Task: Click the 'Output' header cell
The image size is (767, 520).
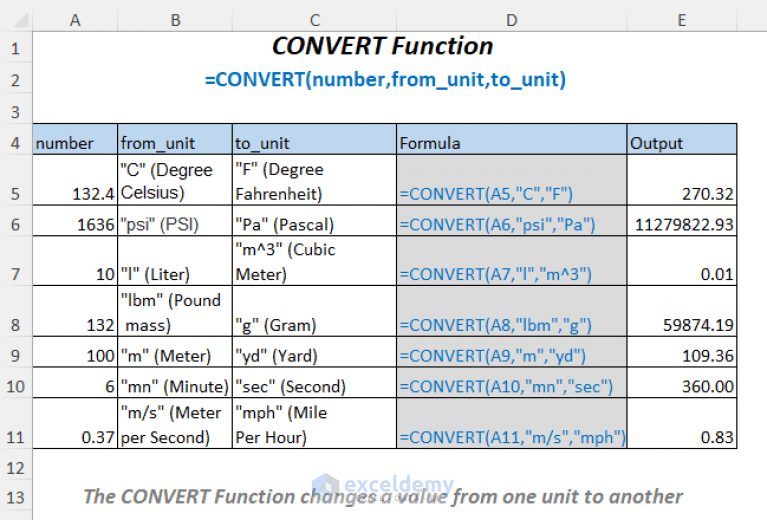Action: click(x=682, y=139)
